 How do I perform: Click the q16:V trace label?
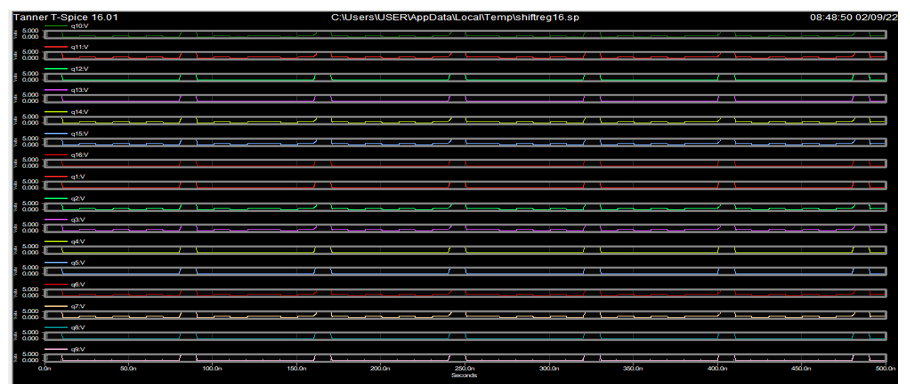(77, 155)
